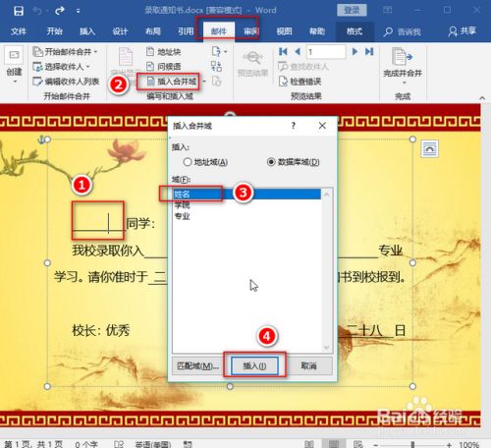Image resolution: width=491 pixels, height=448 pixels.
Task: Click the 同学: text in document
Action: pos(140,224)
